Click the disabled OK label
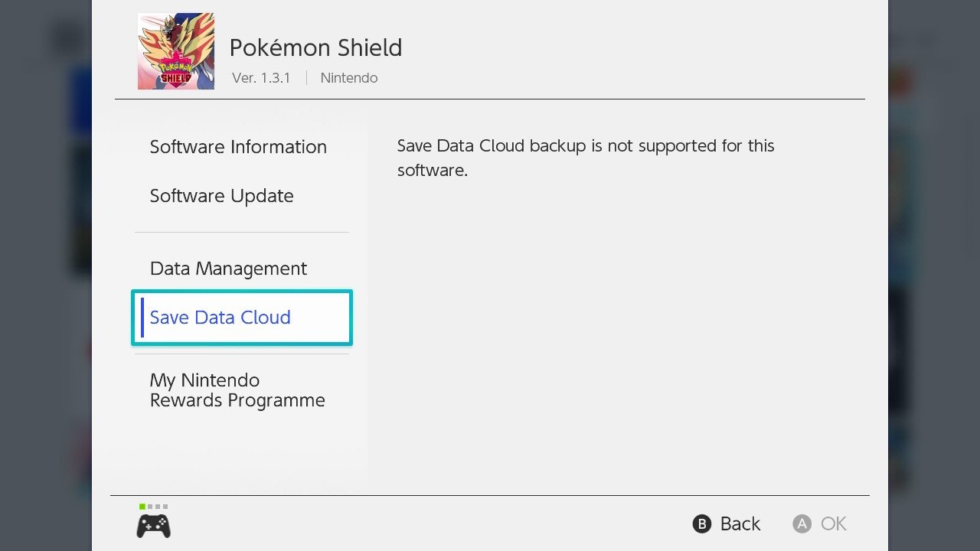Image resolution: width=980 pixels, height=551 pixels. pyautogui.click(x=833, y=524)
